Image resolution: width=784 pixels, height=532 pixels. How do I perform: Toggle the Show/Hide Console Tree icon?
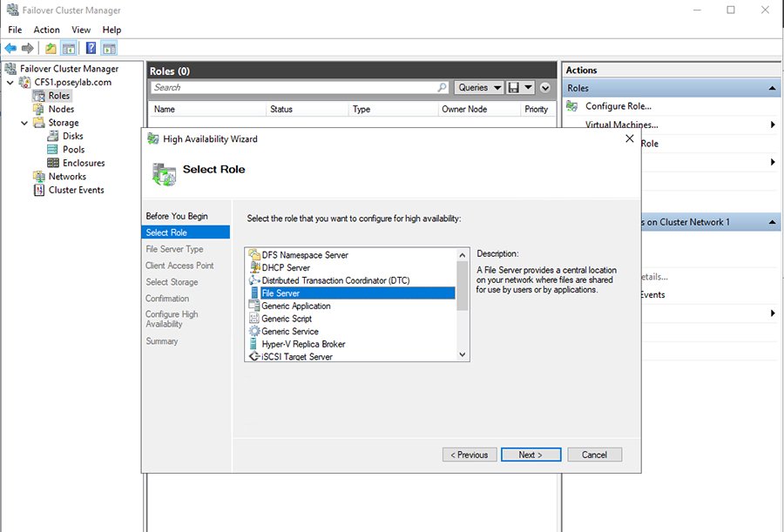pyautogui.click(x=68, y=48)
